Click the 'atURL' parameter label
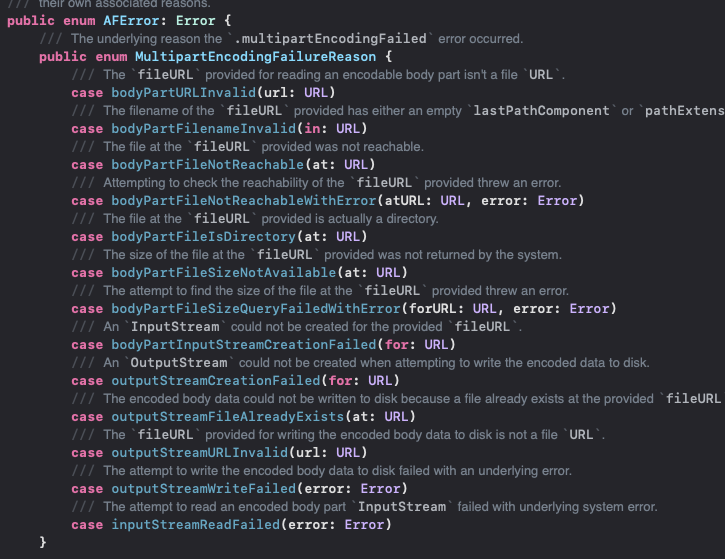The height and width of the screenshot is (559, 725). (405, 201)
